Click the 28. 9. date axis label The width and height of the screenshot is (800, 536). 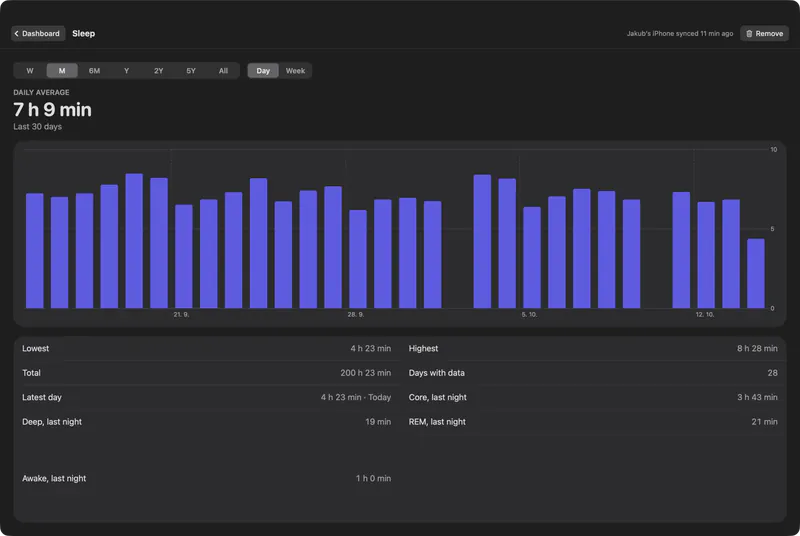356,315
